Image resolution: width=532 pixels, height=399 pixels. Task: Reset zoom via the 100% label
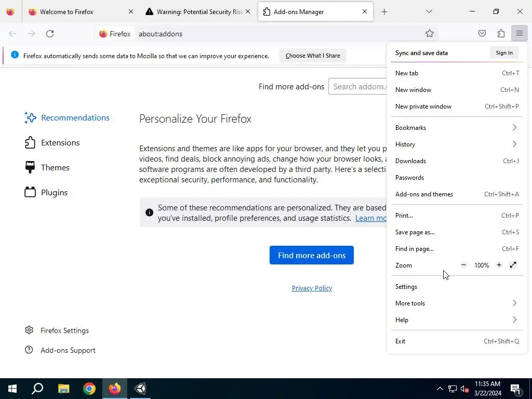click(482, 265)
